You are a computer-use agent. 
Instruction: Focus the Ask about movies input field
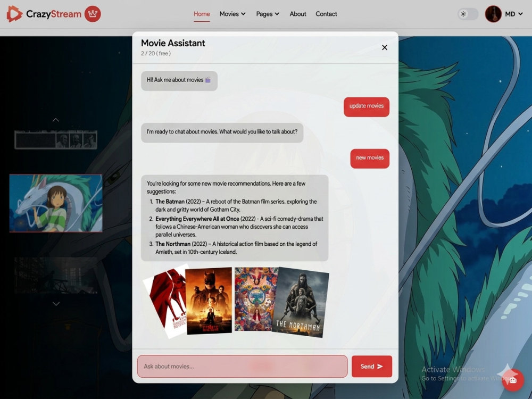click(242, 366)
